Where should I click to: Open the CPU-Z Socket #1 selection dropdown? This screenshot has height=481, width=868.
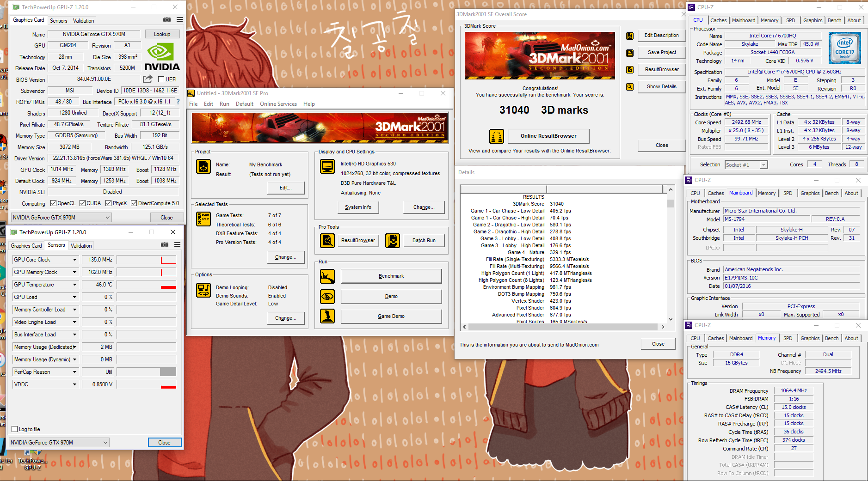(x=746, y=165)
